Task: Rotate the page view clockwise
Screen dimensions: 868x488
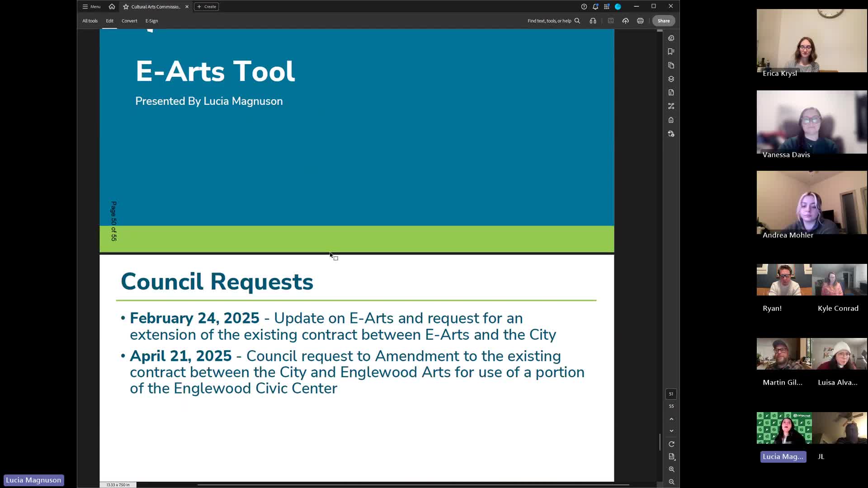Action: [x=671, y=444]
